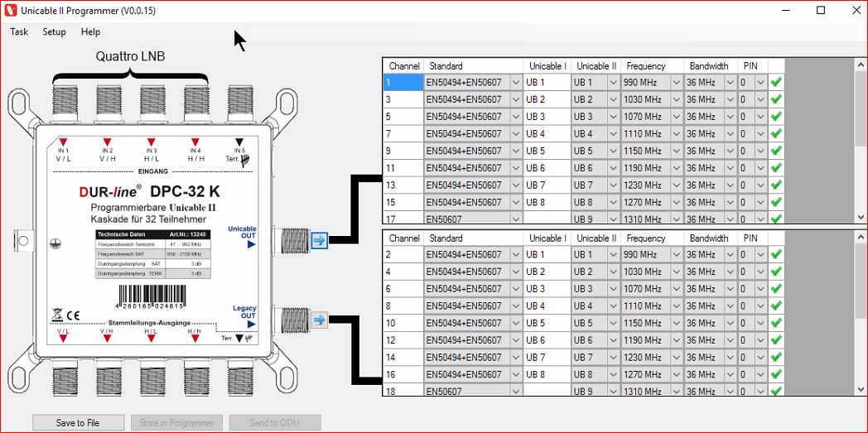Viewport: 868px width, 433px height.
Task: Click the app logo icon in title bar
Action: pyautogui.click(x=10, y=11)
